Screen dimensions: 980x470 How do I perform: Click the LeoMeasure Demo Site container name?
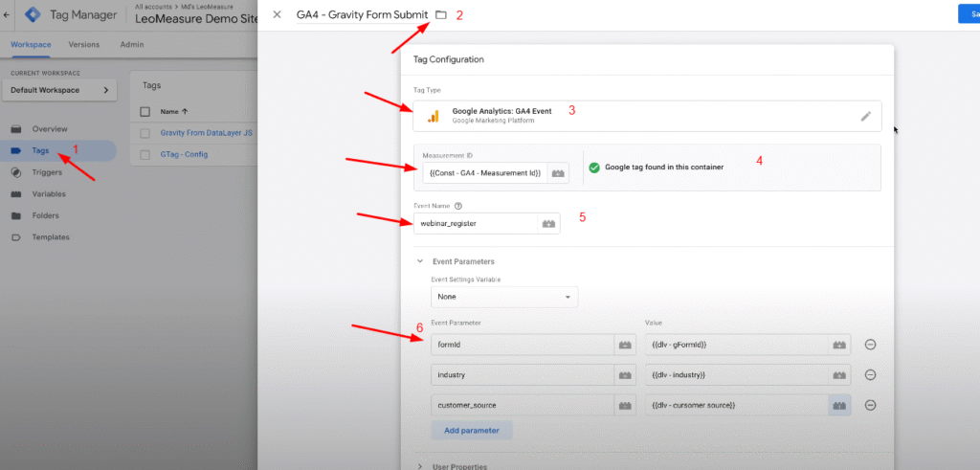[x=196, y=18]
